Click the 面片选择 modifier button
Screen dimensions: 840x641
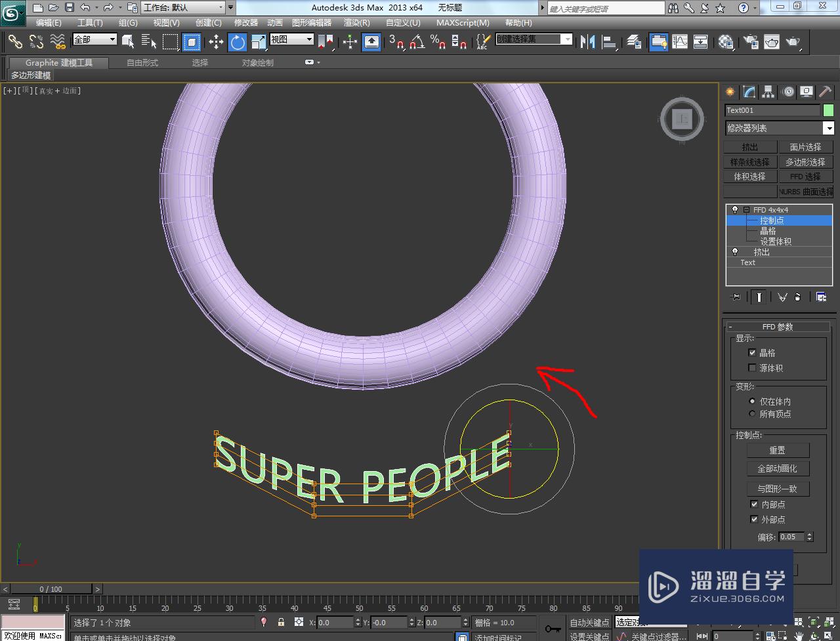805,147
